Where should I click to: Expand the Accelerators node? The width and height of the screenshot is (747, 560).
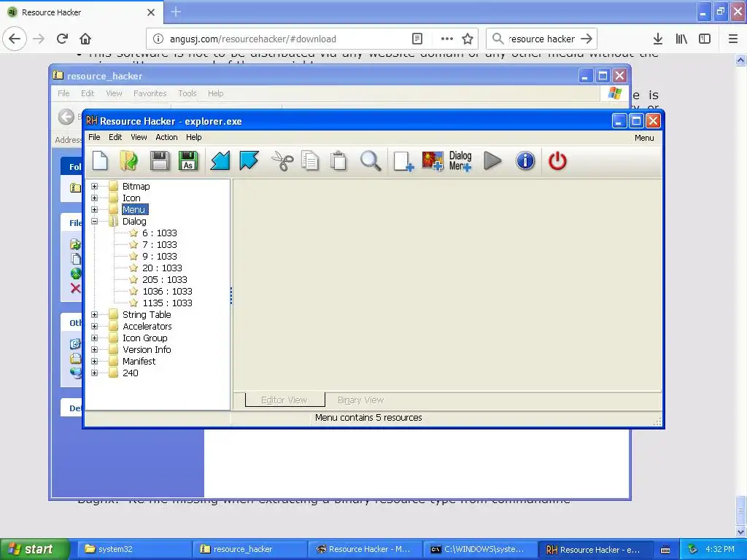94,326
